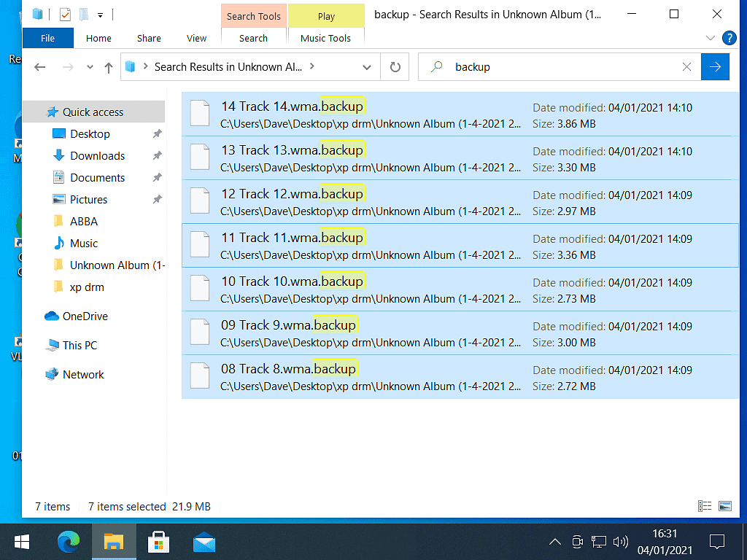The height and width of the screenshot is (560, 747).
Task: Open Microsoft Edge from the taskbar
Action: pyautogui.click(x=69, y=542)
